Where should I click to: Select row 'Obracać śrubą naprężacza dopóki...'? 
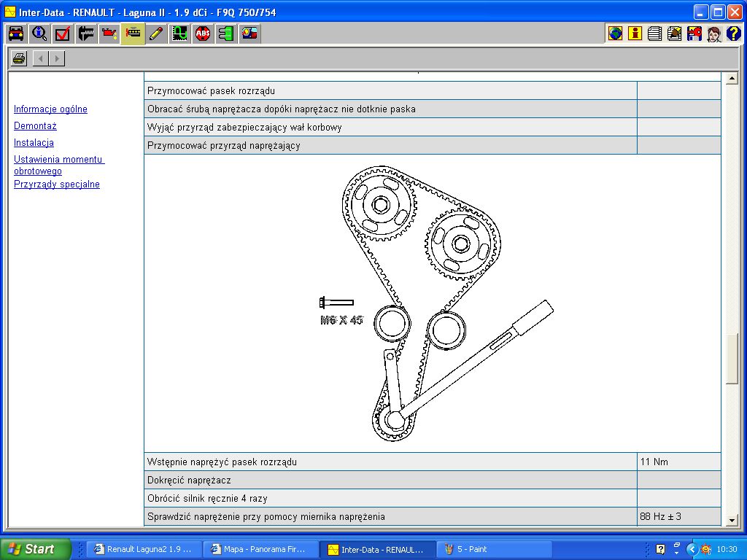click(391, 109)
